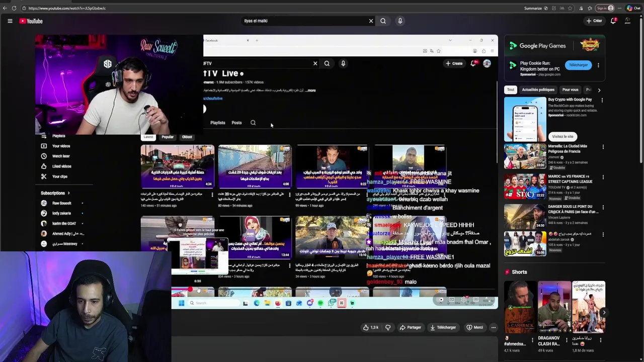Select the Tout filter chip
The height and width of the screenshot is (362, 644).
511,90
